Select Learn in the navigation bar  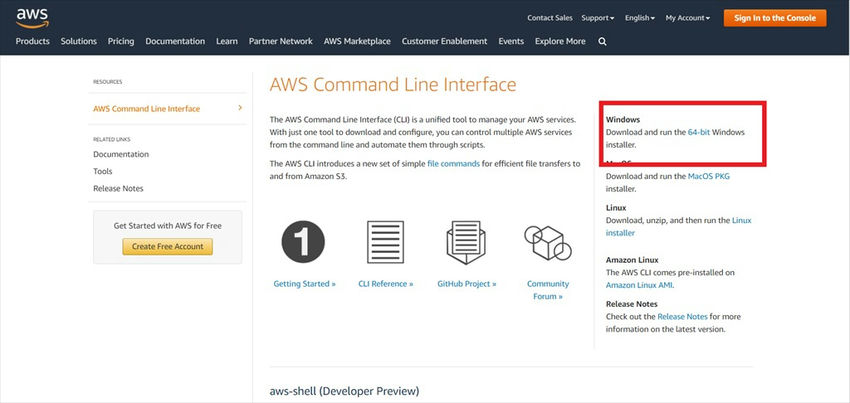[x=227, y=41]
